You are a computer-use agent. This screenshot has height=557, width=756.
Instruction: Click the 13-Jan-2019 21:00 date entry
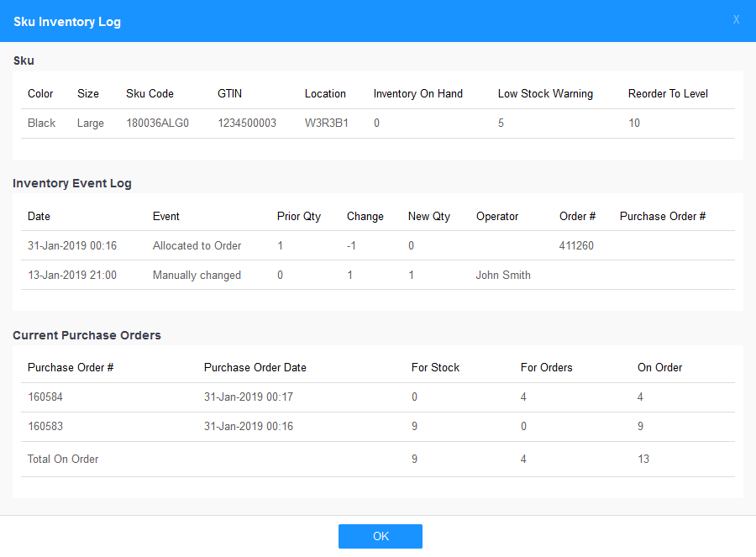pyautogui.click(x=72, y=276)
